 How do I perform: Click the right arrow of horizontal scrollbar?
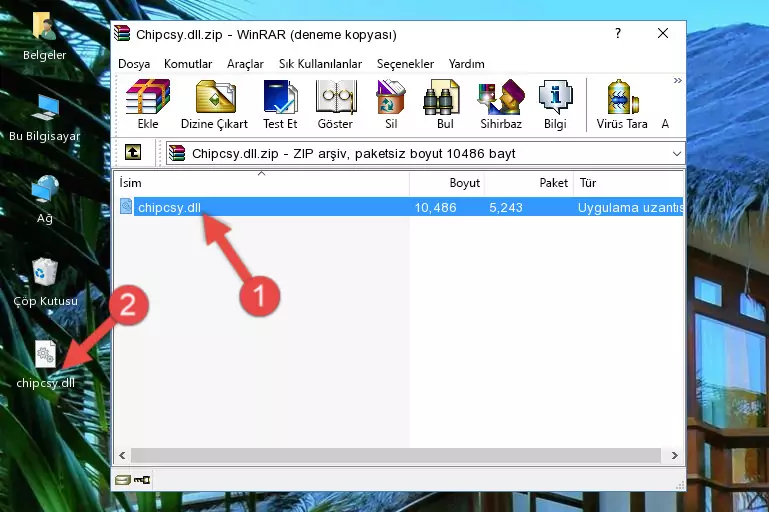[674, 455]
